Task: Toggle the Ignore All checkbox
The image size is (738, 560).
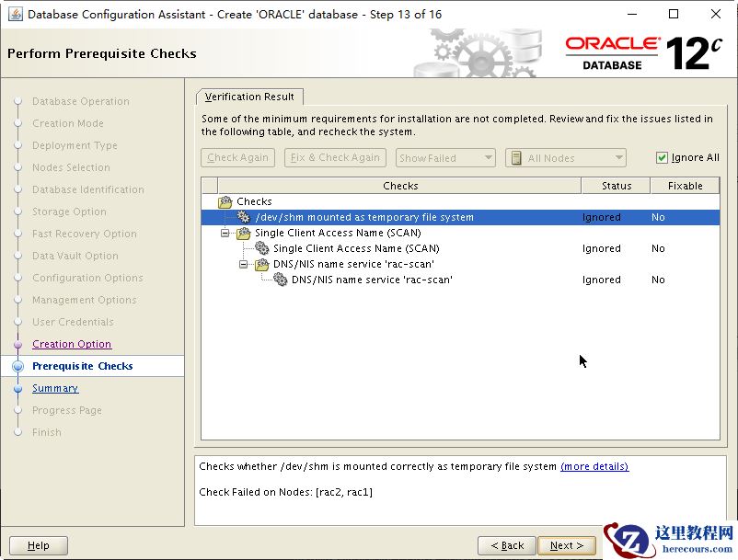Action: pos(662,157)
